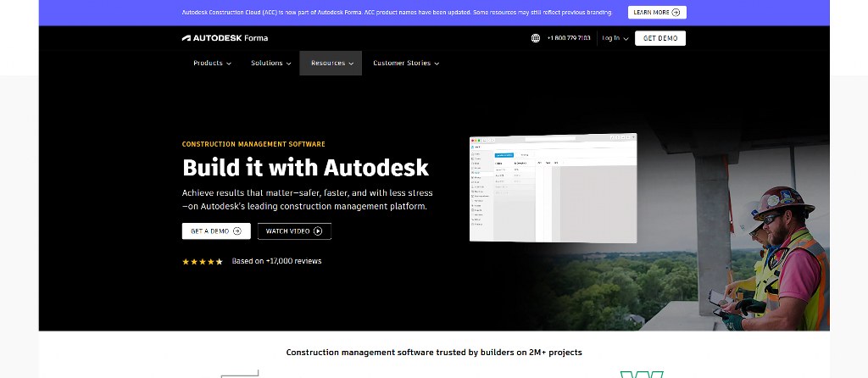The width and height of the screenshot is (868, 378).
Task: Open the product screenshot preview image
Action: click(x=553, y=187)
